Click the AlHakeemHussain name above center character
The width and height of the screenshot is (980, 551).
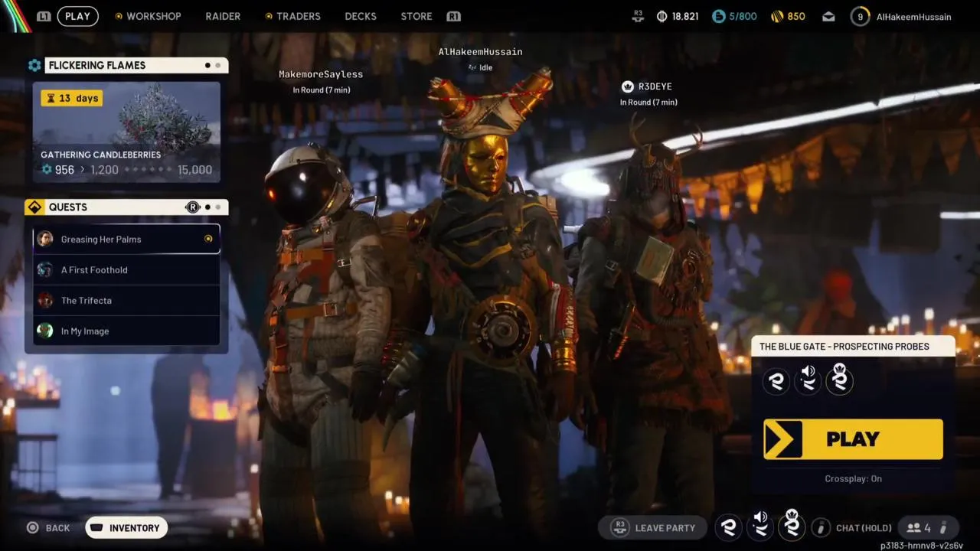click(x=480, y=52)
